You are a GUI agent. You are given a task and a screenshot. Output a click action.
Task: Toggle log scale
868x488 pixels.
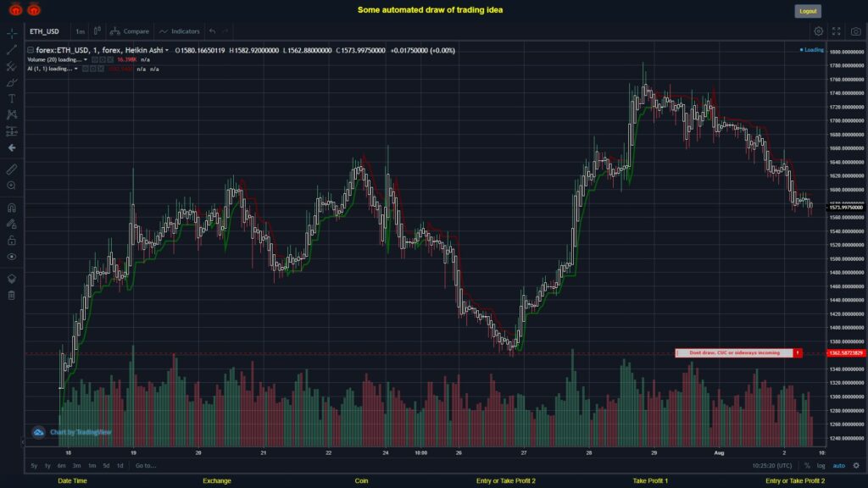point(821,466)
